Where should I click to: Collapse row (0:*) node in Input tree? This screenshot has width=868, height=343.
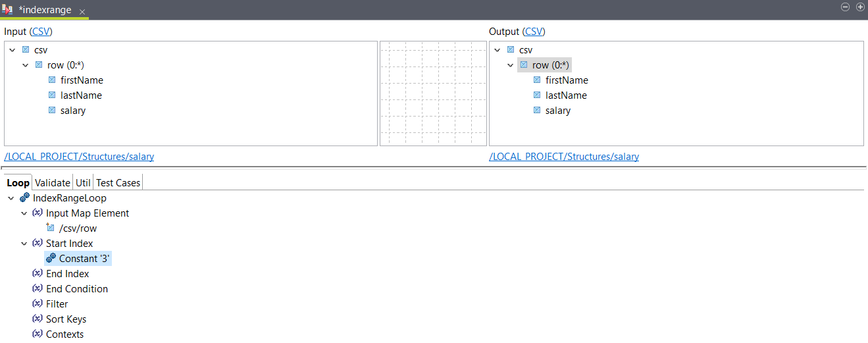[x=26, y=65]
